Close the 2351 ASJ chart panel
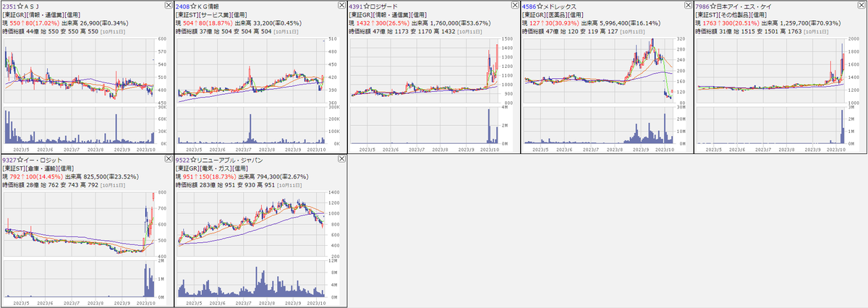 [168, 4]
